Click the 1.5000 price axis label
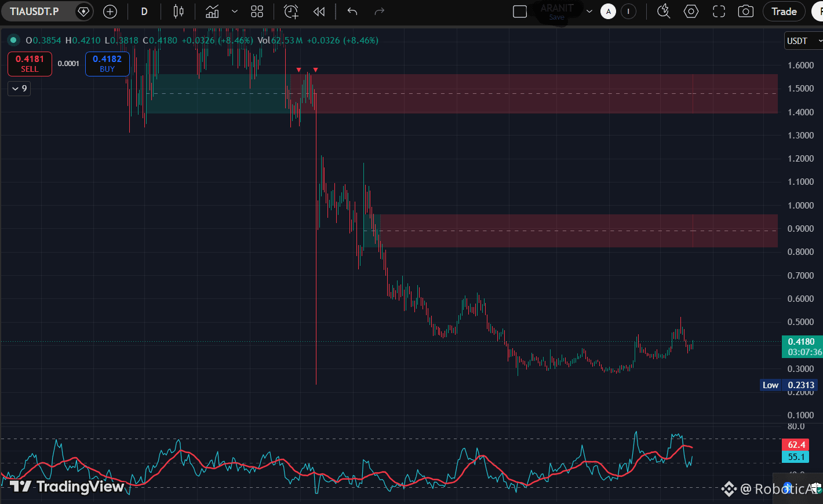 tap(800, 89)
